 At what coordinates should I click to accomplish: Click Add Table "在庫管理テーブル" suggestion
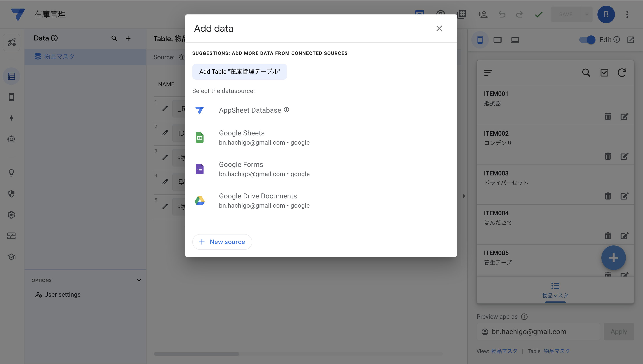[240, 72]
